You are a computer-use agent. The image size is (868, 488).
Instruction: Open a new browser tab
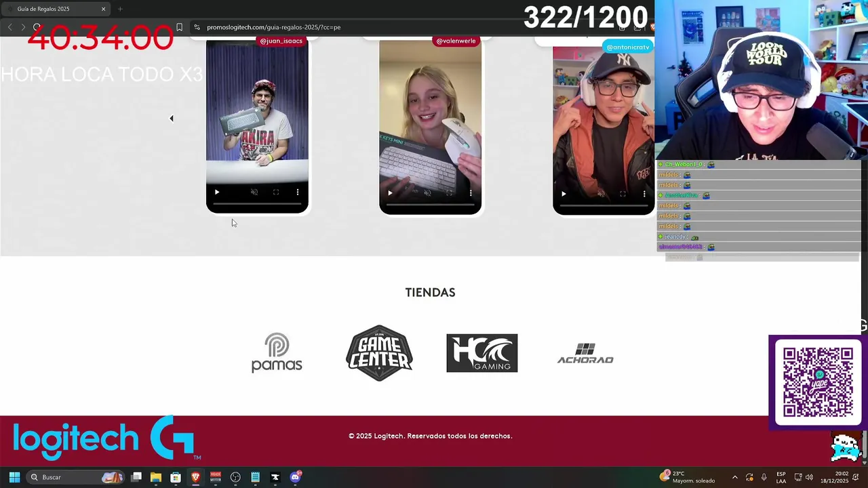120,9
